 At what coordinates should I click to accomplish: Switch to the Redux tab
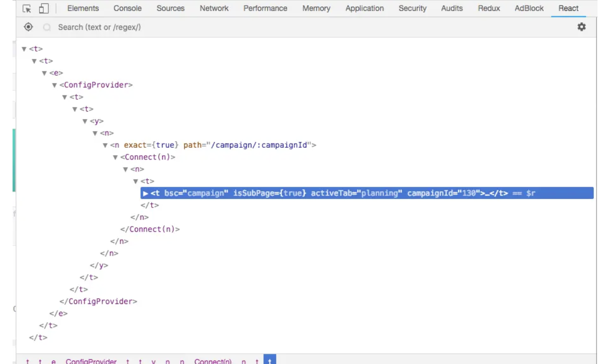point(488,8)
